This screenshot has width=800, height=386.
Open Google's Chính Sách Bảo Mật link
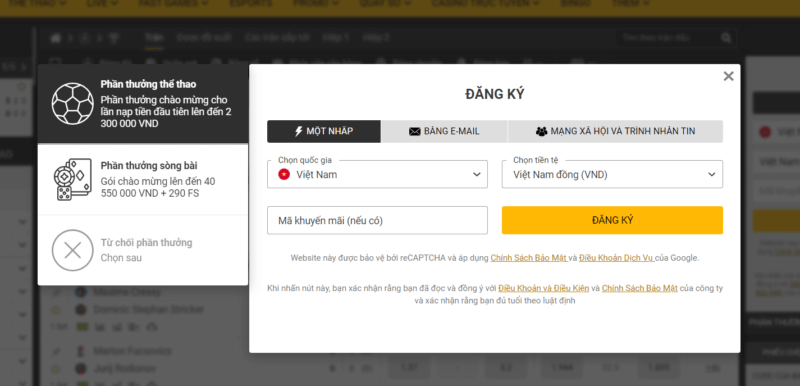pyautogui.click(x=529, y=258)
